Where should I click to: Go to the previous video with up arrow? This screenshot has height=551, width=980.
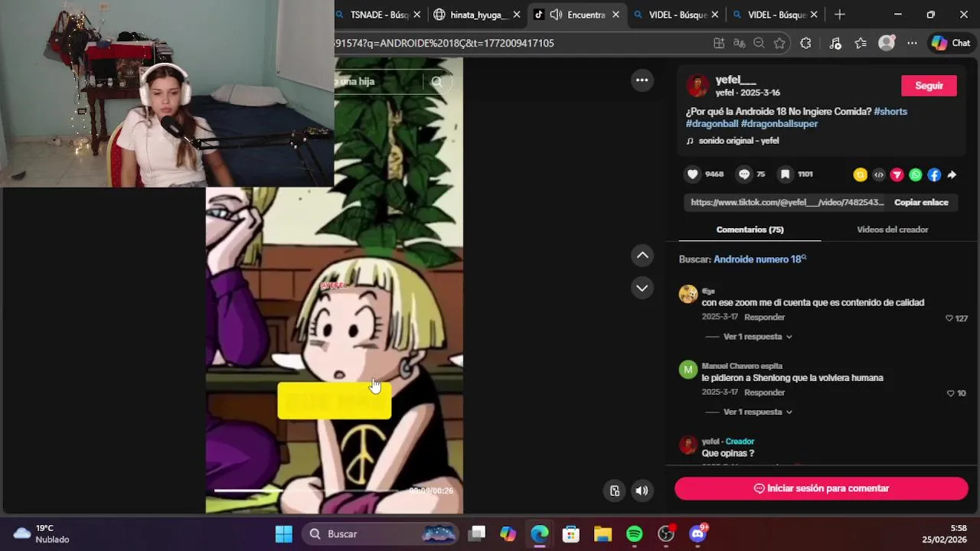(642, 255)
